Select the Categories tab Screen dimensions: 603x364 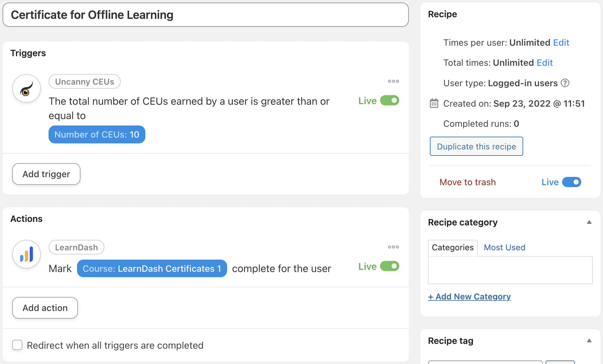click(452, 247)
